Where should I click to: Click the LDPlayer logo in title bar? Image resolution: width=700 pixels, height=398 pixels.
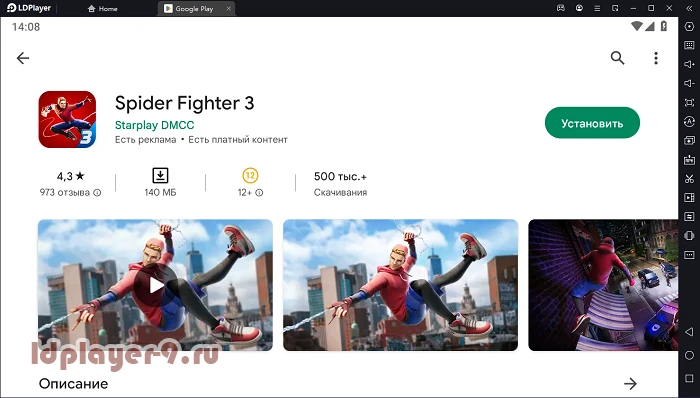[x=29, y=8]
